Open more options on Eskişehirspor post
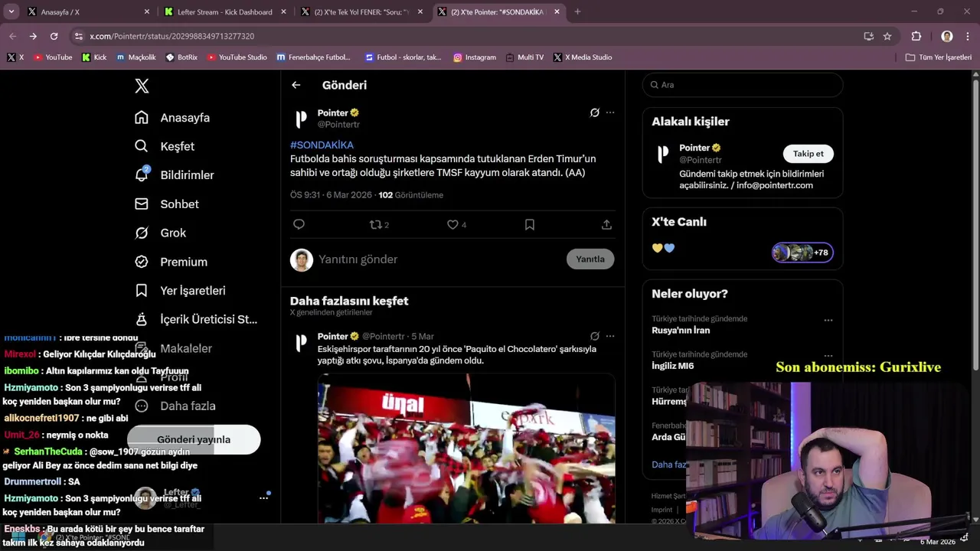 [610, 336]
